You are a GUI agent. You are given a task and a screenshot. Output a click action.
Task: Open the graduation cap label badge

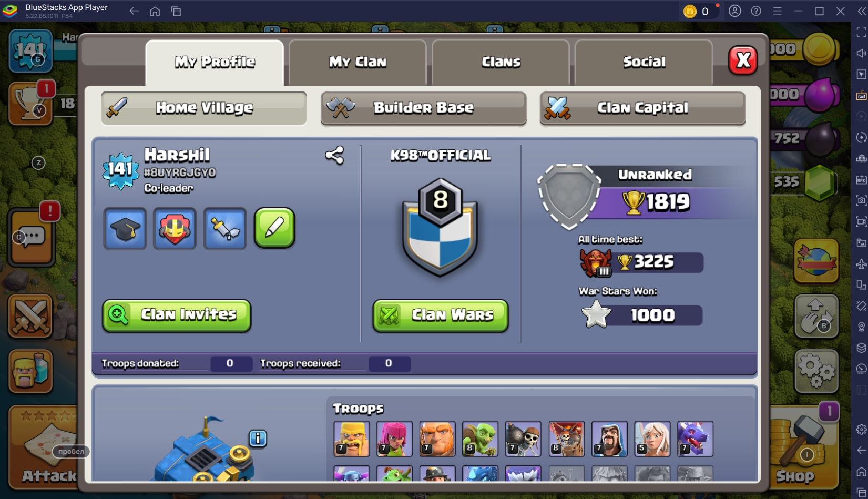tap(125, 229)
